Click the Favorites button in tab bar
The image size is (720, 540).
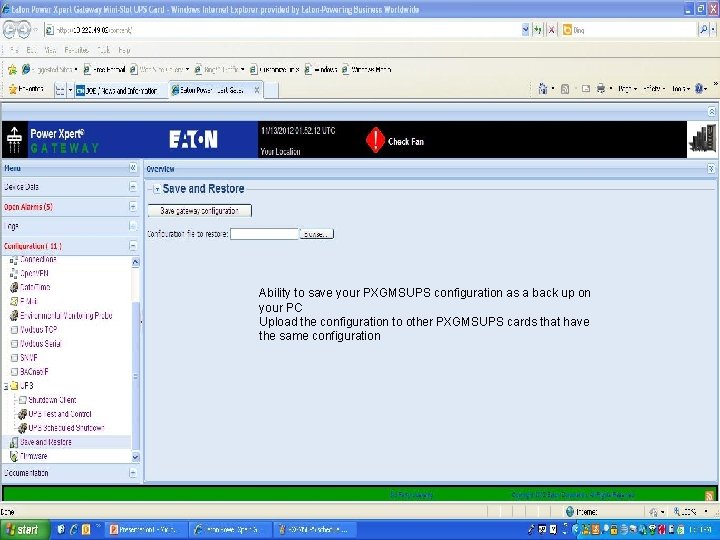click(27, 89)
